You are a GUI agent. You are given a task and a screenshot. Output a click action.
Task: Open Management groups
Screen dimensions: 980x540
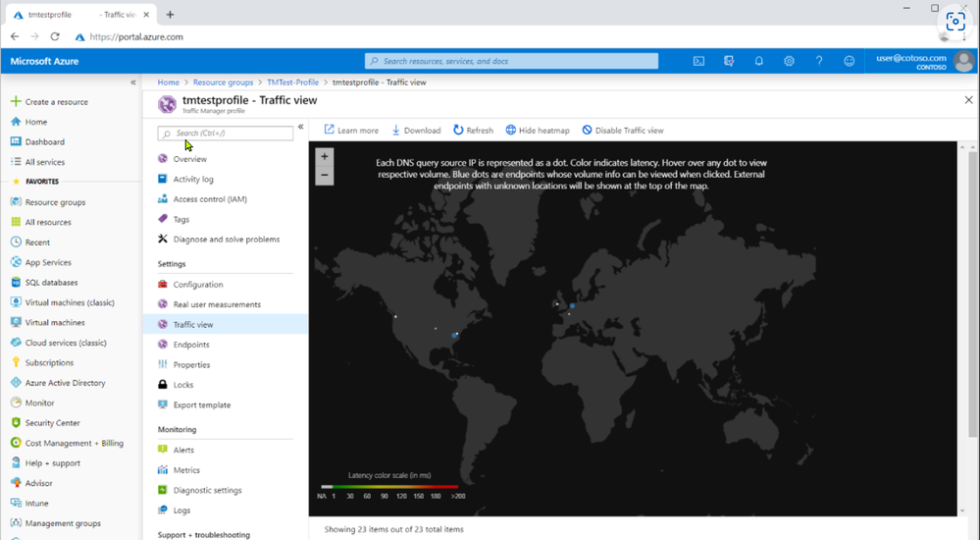56,523
